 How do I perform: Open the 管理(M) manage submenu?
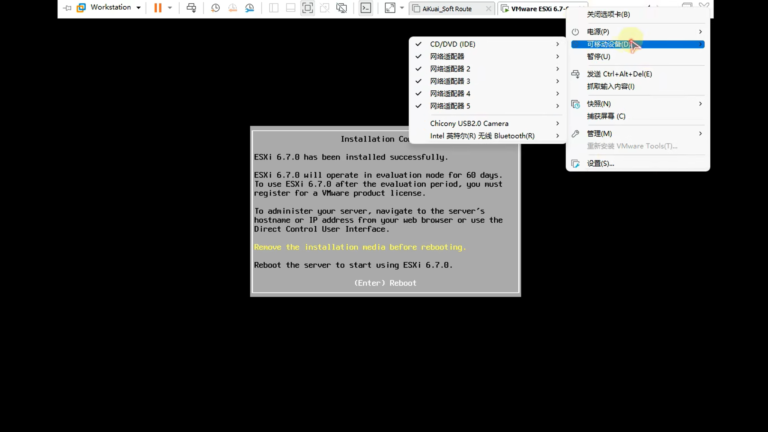pyautogui.click(x=638, y=134)
